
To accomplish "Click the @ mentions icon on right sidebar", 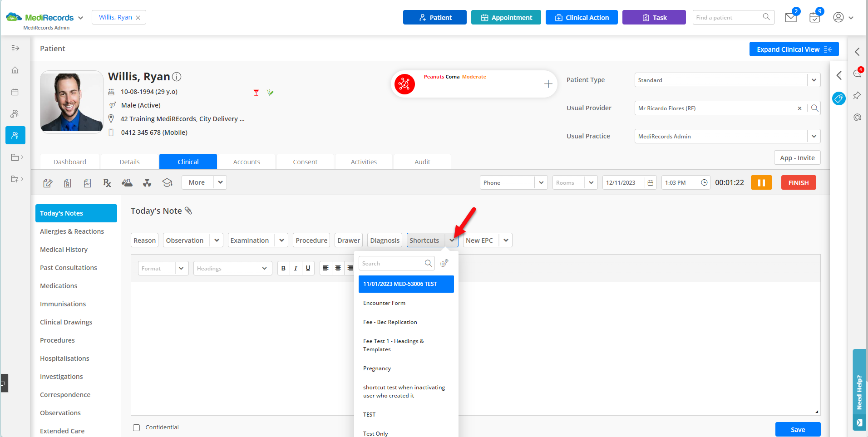I will pyautogui.click(x=857, y=117).
